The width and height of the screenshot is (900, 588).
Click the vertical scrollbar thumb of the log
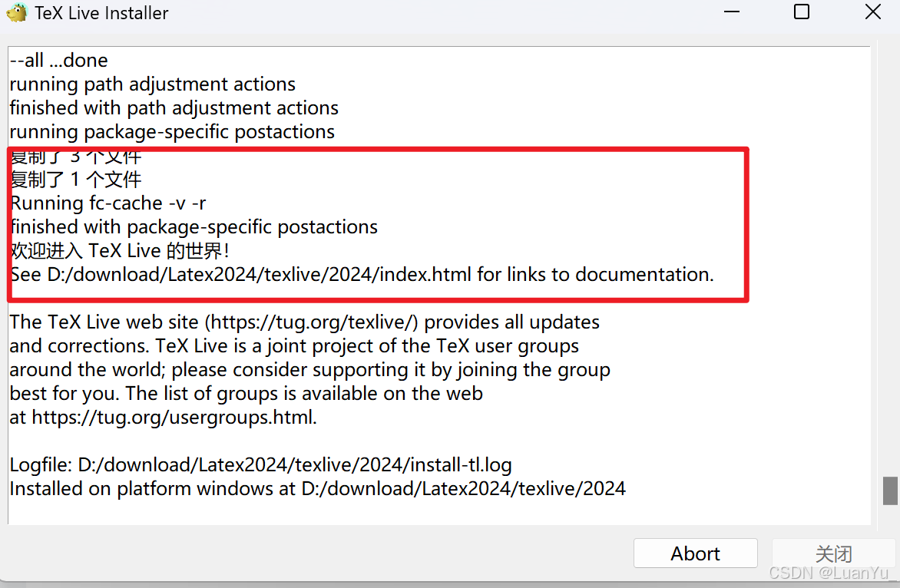[890, 491]
